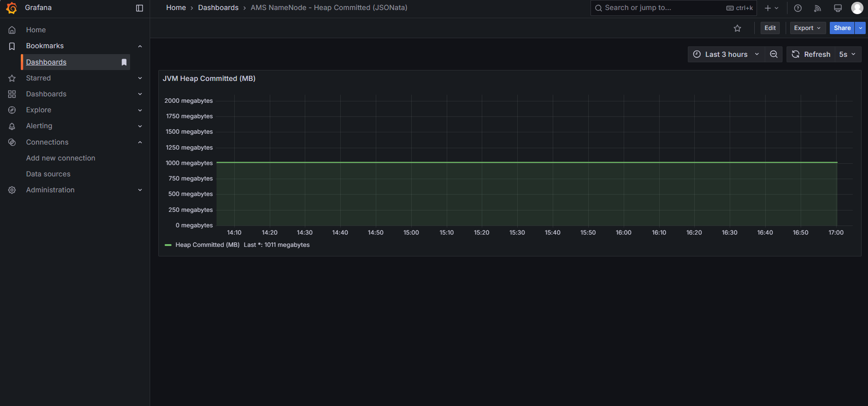
Task: Open the Last 3 hours time picker
Action: click(x=726, y=55)
